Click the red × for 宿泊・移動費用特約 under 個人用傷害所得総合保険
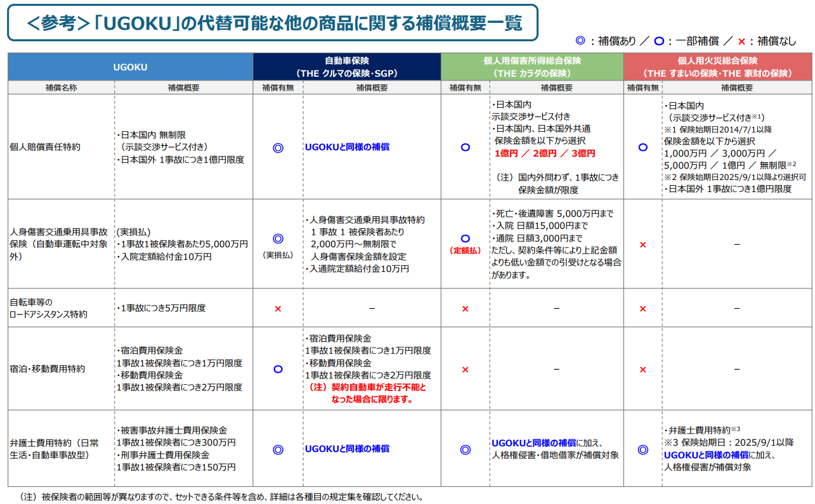815x504 pixels. [465, 370]
